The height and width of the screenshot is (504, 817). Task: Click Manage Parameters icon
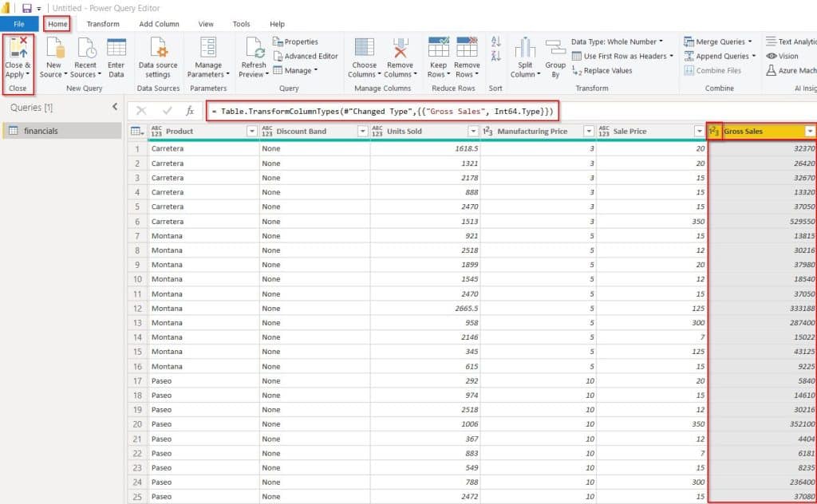click(x=208, y=47)
